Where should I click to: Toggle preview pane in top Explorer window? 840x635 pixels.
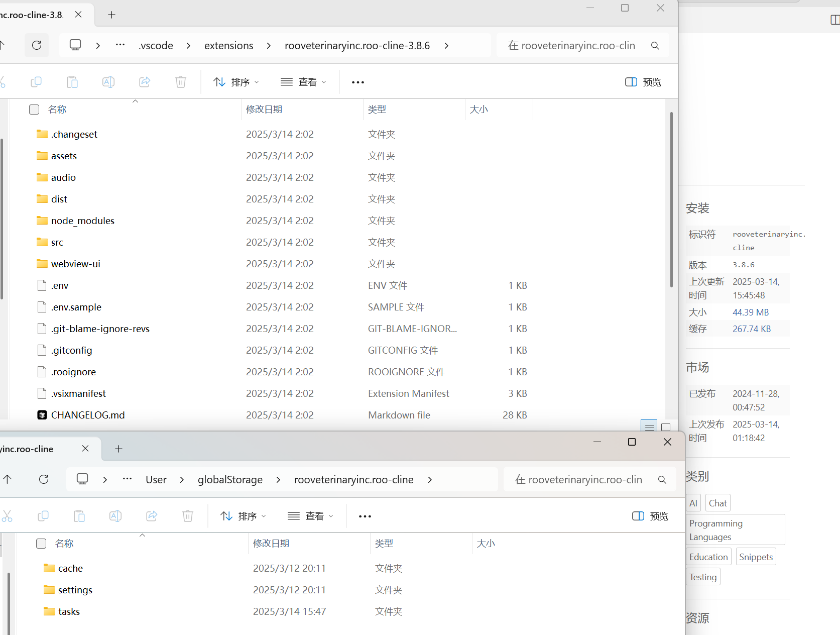tap(643, 82)
